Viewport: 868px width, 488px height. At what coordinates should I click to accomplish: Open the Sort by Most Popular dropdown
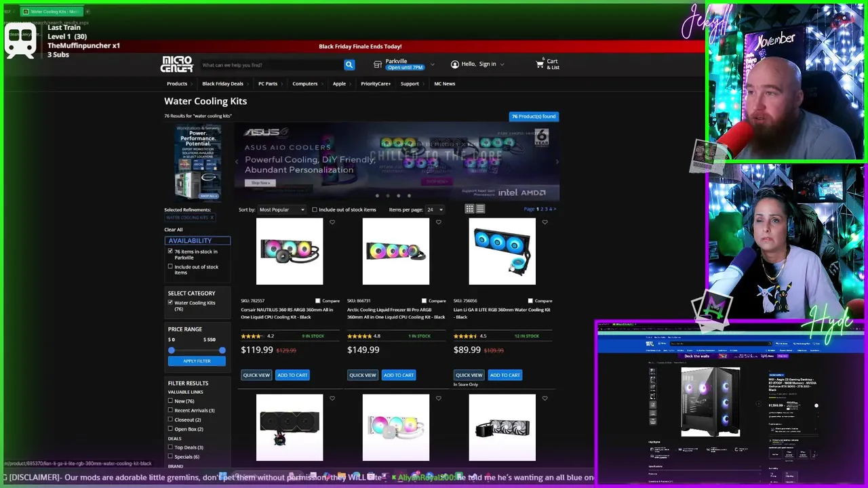click(282, 209)
